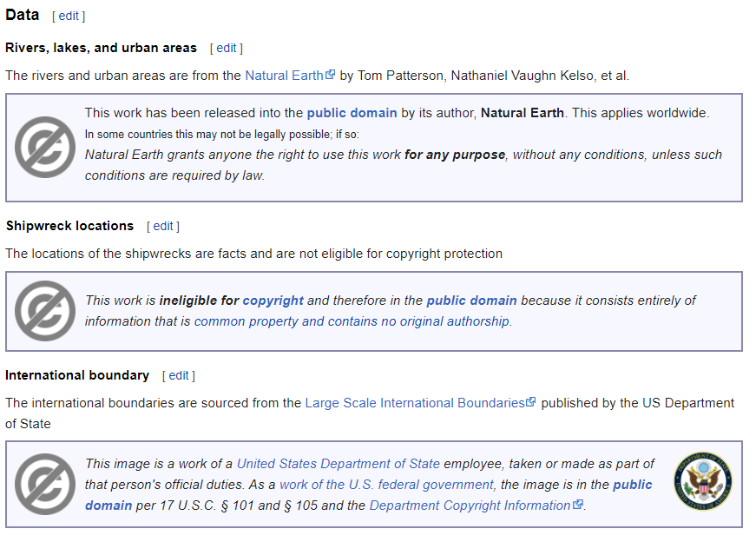Open the copyright link in ineligible box
The image size is (756, 542).
tap(273, 301)
